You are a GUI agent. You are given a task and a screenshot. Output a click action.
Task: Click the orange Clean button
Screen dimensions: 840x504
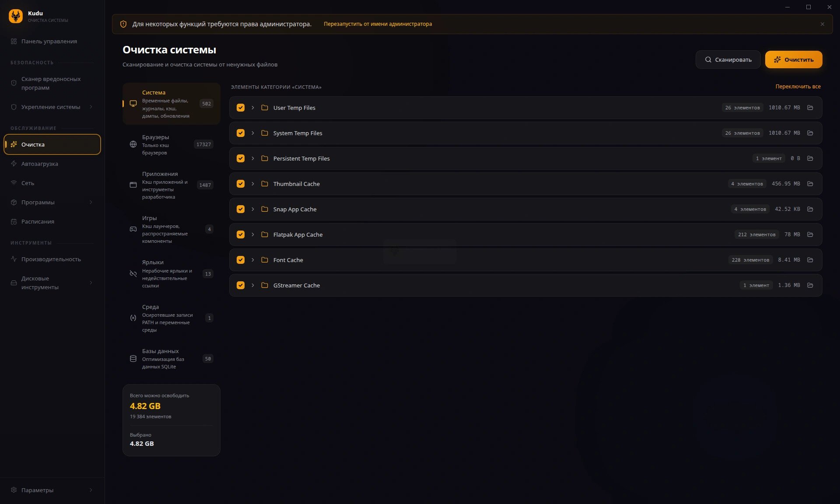[793, 59]
